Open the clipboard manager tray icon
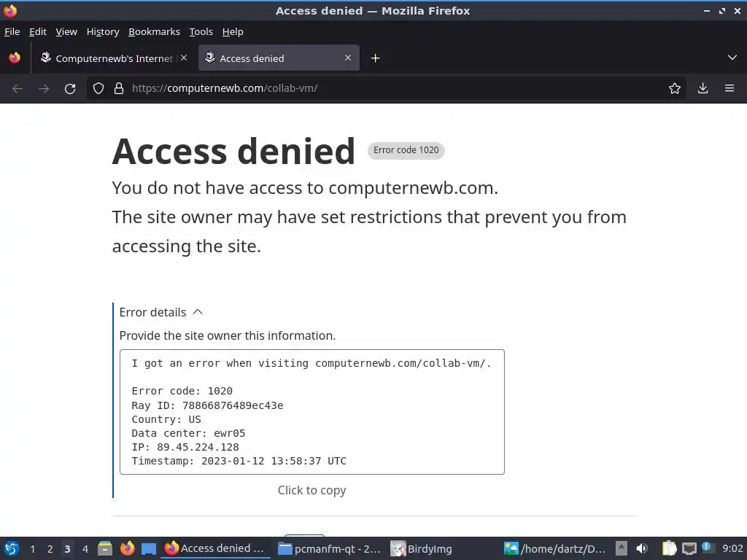The width and height of the screenshot is (747, 560). [670, 548]
